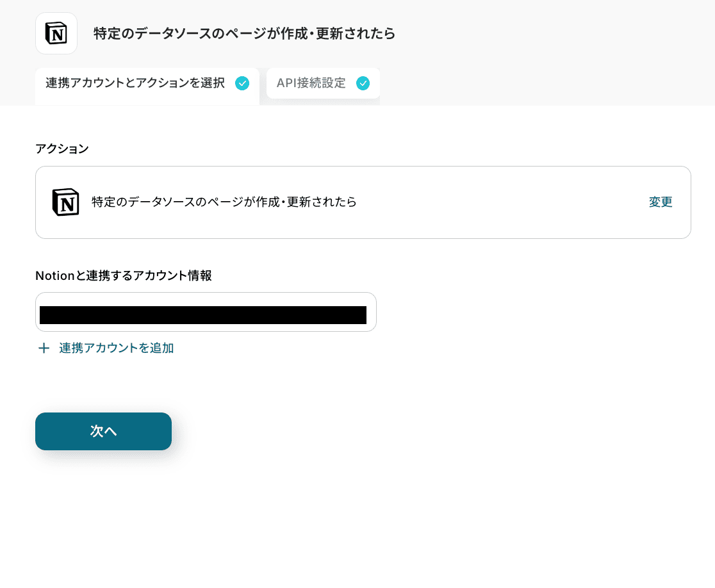
Task: Click the redacted account name in the field
Action: click(x=202, y=315)
